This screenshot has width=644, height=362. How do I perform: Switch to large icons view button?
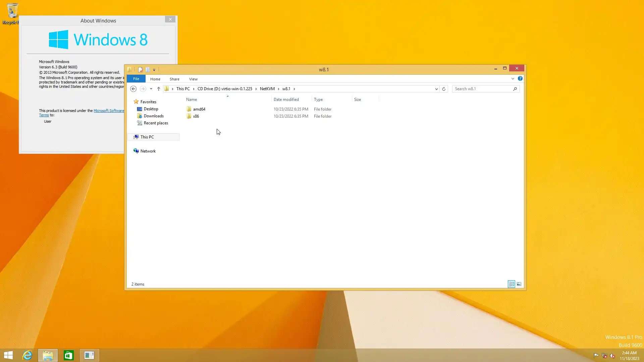(x=519, y=284)
